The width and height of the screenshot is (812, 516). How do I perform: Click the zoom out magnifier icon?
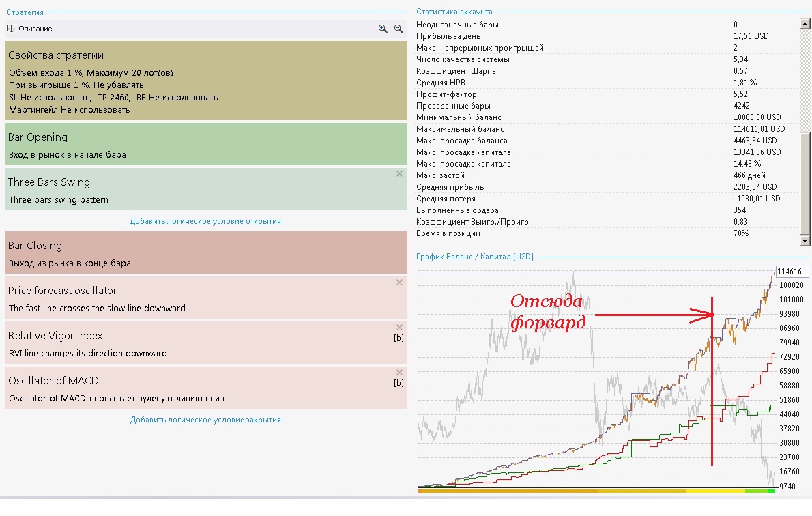click(x=398, y=29)
